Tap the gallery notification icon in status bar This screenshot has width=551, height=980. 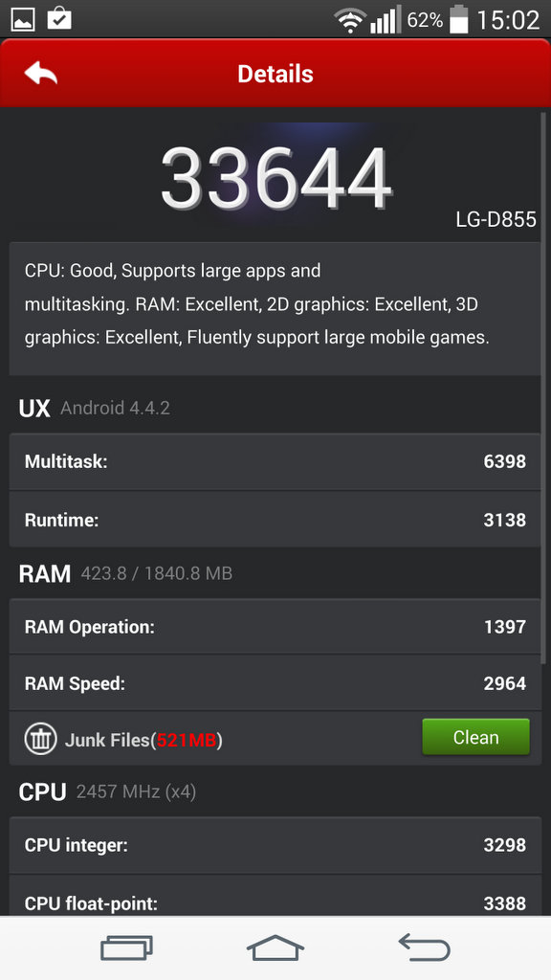point(23,19)
